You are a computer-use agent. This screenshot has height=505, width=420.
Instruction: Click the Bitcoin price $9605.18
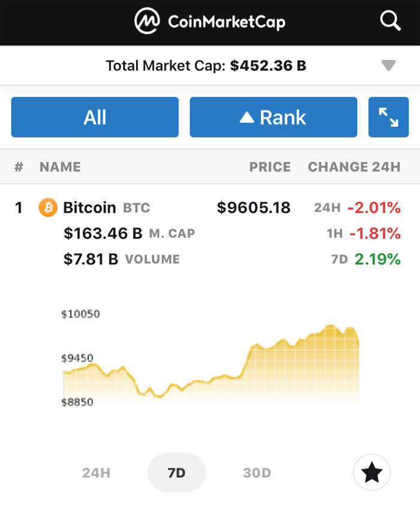coord(254,207)
